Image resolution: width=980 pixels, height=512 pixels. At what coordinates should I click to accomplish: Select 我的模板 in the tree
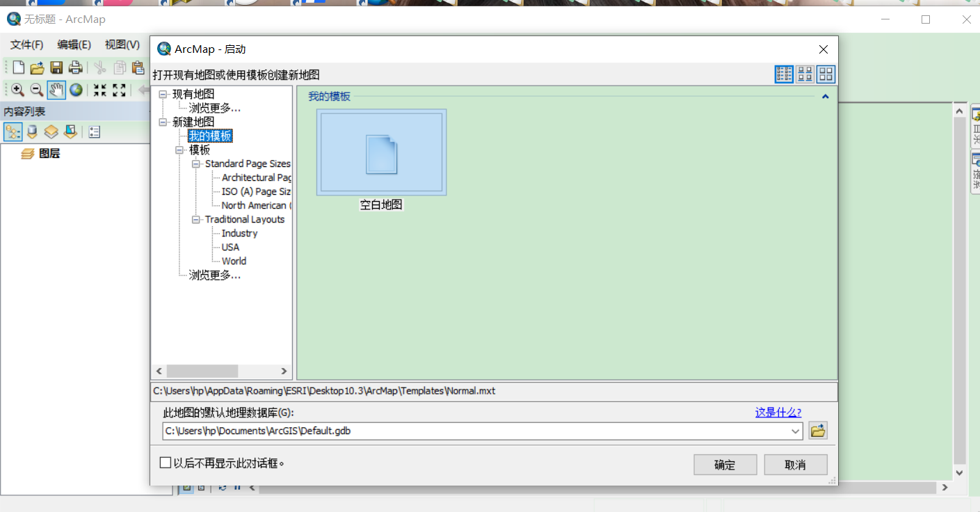pos(210,136)
